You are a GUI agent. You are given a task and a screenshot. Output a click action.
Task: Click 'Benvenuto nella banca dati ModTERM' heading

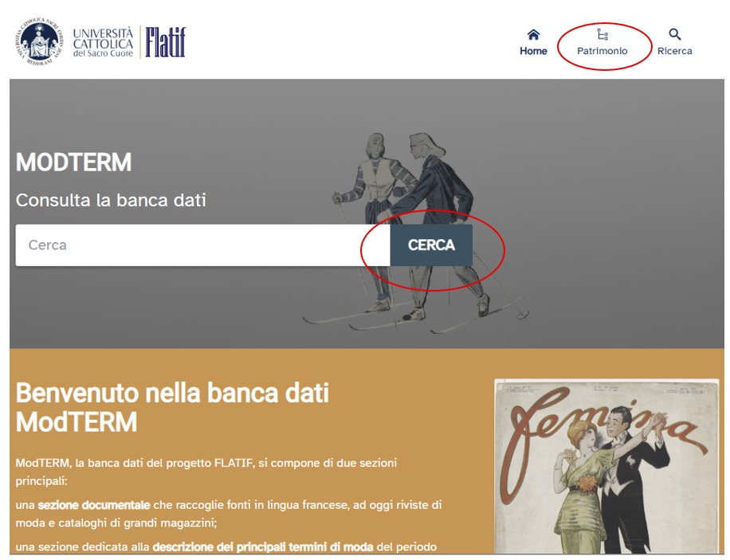point(172,407)
